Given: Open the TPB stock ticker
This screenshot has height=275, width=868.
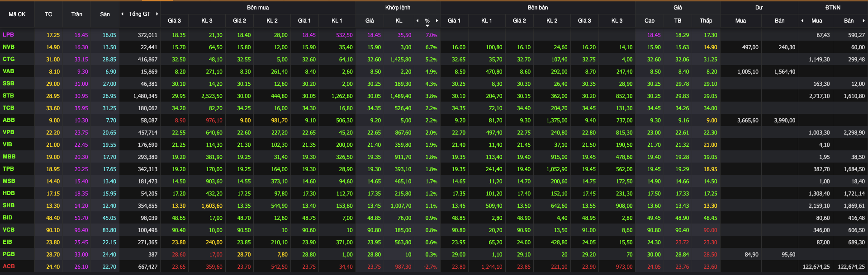Looking at the screenshot, I should click(8, 169).
